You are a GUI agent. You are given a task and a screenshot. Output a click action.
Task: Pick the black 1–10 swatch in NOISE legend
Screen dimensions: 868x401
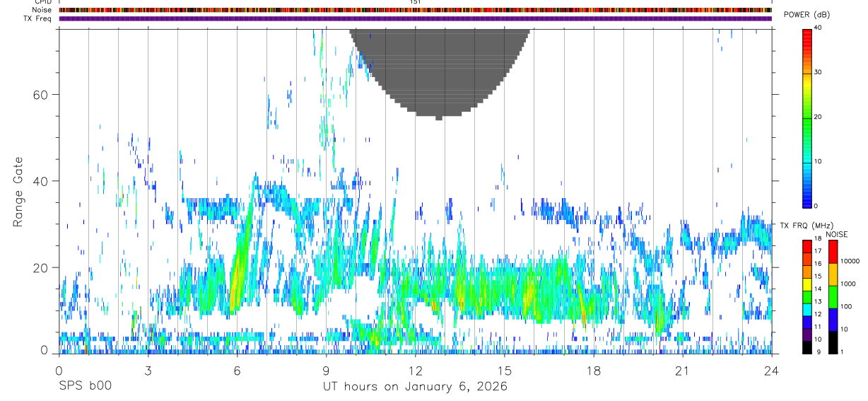coord(833,342)
